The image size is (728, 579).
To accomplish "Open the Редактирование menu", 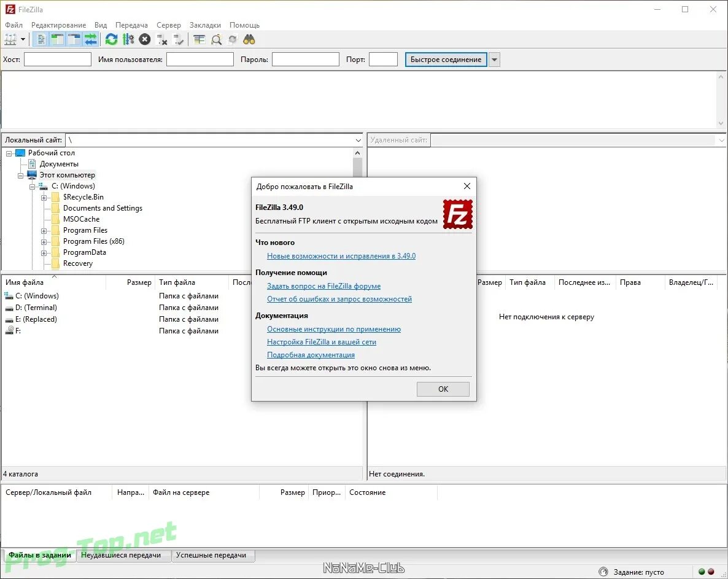I will tap(58, 25).
